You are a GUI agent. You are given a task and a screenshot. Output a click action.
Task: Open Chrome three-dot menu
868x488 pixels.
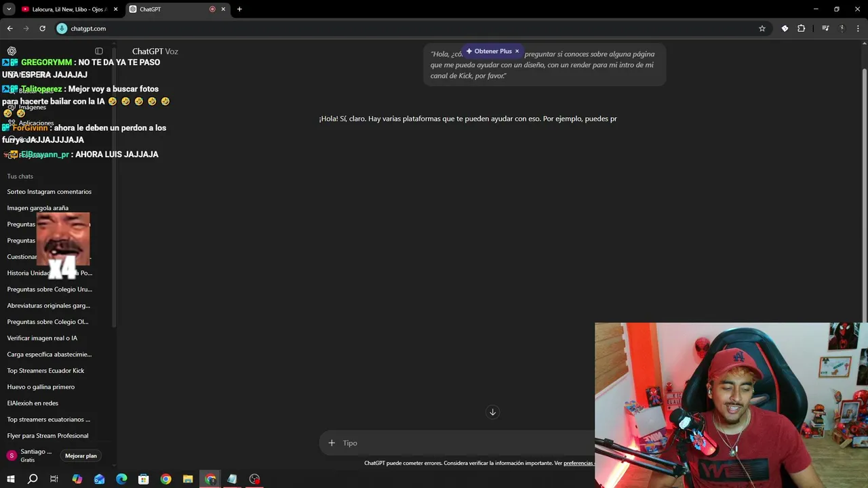pos(859,28)
